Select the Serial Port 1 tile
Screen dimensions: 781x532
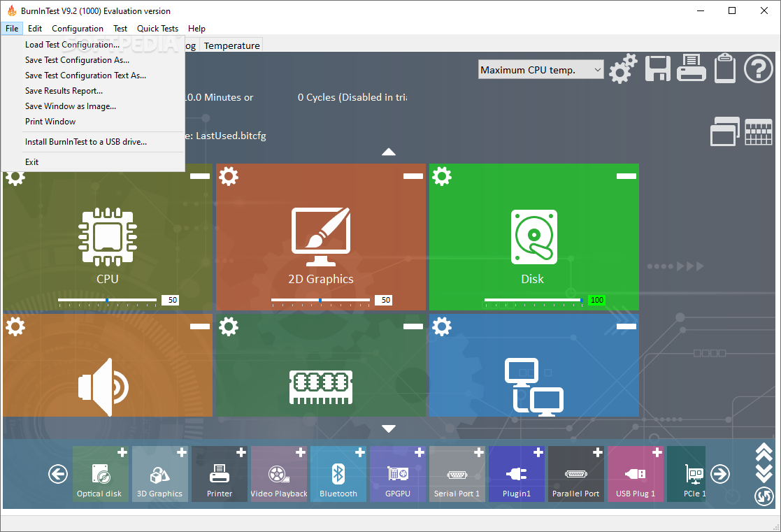coord(457,474)
